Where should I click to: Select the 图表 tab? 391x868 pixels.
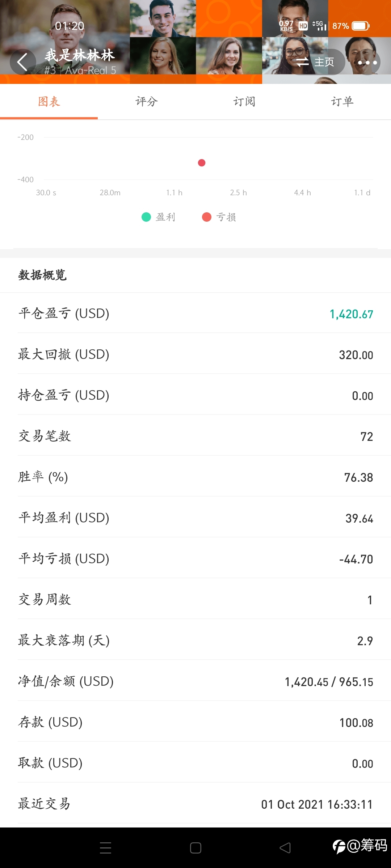pyautogui.click(x=49, y=102)
